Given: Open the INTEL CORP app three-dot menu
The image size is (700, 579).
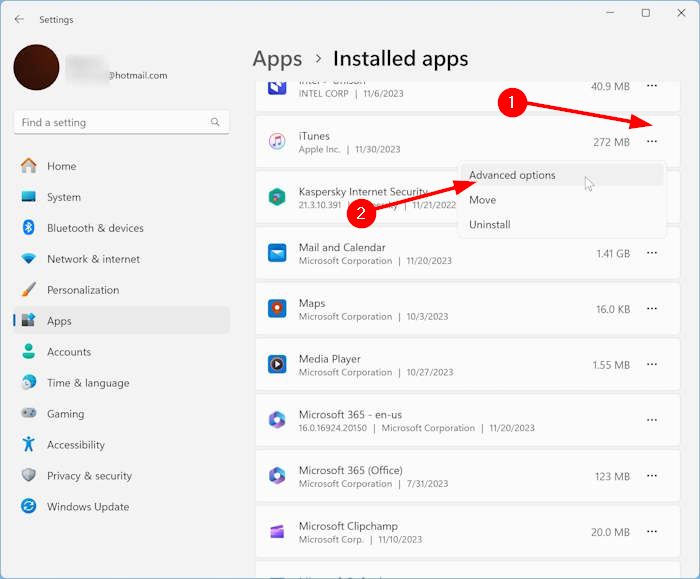Looking at the screenshot, I should pyautogui.click(x=652, y=86).
